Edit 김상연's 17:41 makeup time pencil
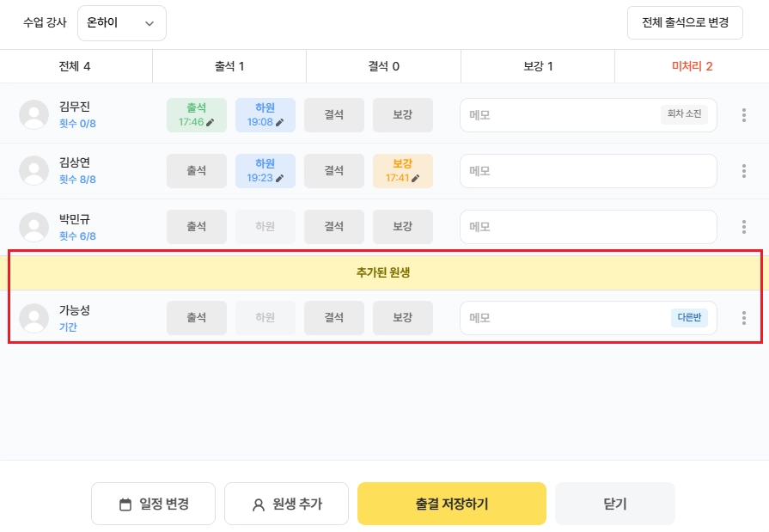The height and width of the screenshot is (532, 769). click(416, 179)
